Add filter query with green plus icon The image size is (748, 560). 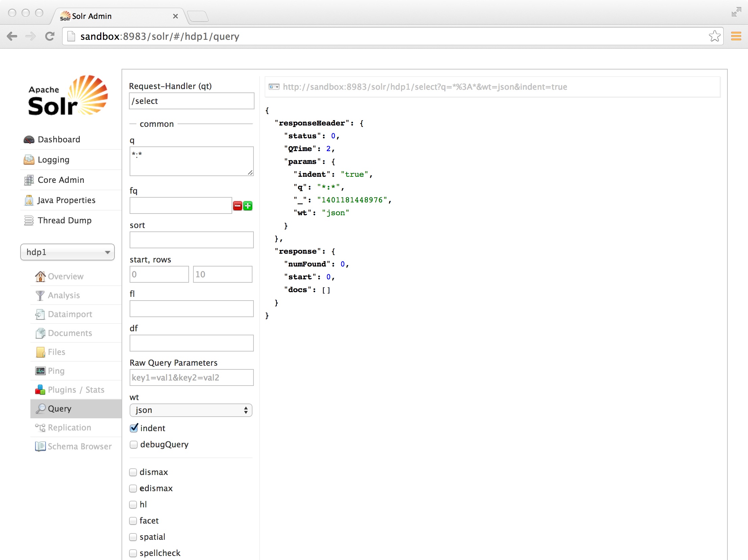point(248,206)
